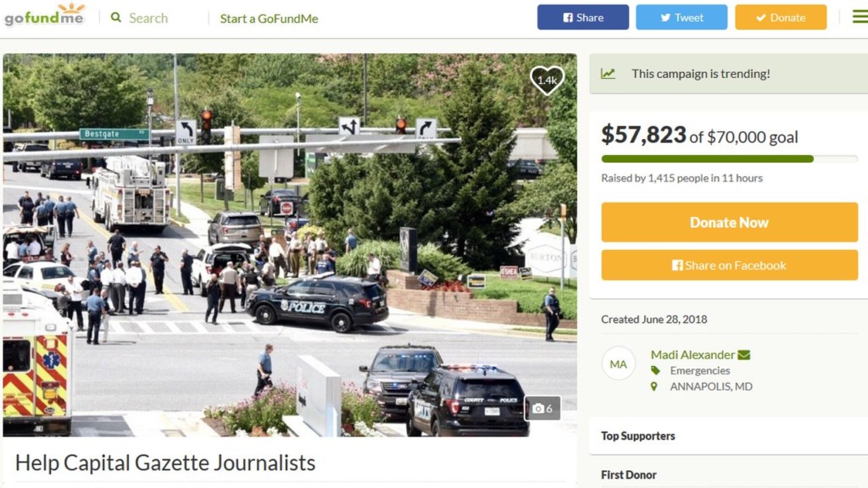Click the Tweet button
868x488 pixels.
[x=682, y=17]
